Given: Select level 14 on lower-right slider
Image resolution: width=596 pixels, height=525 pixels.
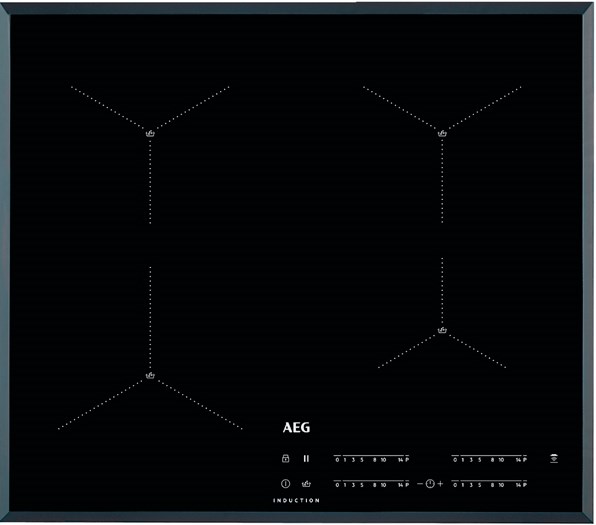Looking at the screenshot, I should coord(518,485).
